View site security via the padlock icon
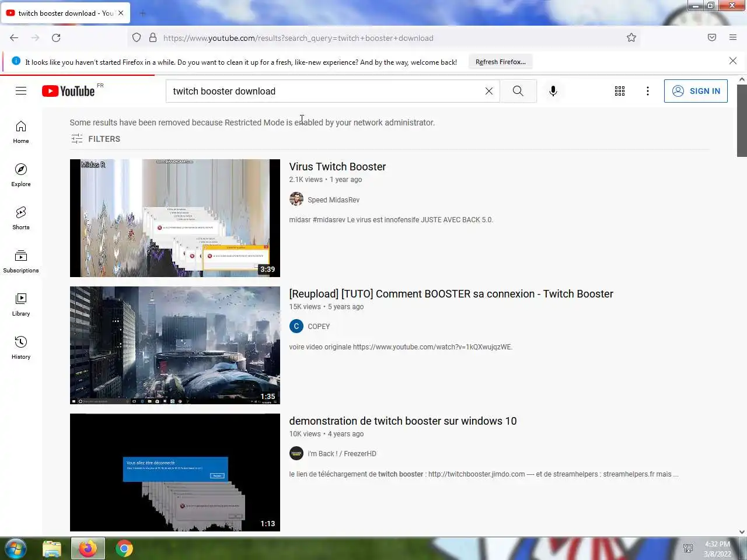747x560 pixels. tap(153, 38)
